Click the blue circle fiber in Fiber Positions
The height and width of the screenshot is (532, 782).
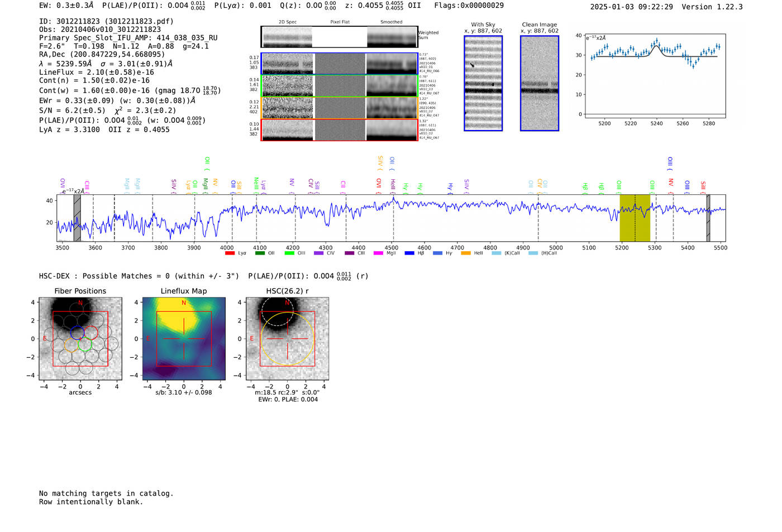77,332
